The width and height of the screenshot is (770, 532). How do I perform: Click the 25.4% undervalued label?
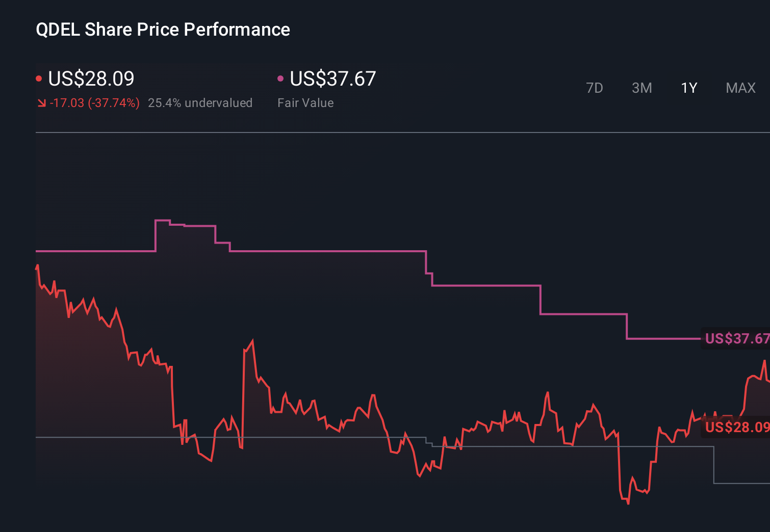click(x=200, y=102)
